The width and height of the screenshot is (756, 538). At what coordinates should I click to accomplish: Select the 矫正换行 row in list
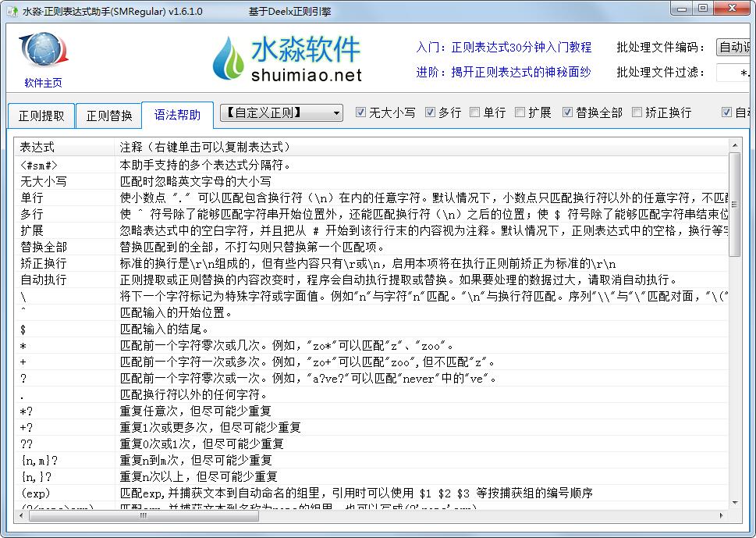tap(371, 264)
